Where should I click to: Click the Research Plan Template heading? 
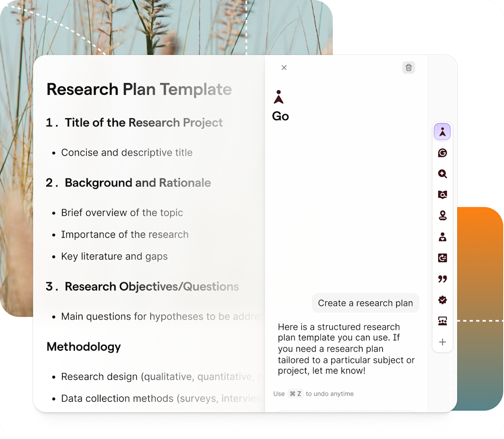tap(139, 89)
